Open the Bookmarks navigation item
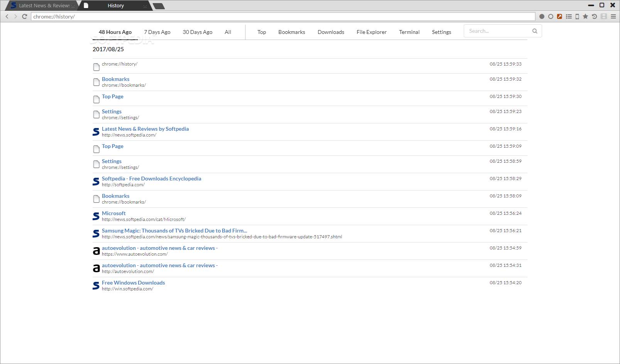620x364 pixels. point(292,32)
